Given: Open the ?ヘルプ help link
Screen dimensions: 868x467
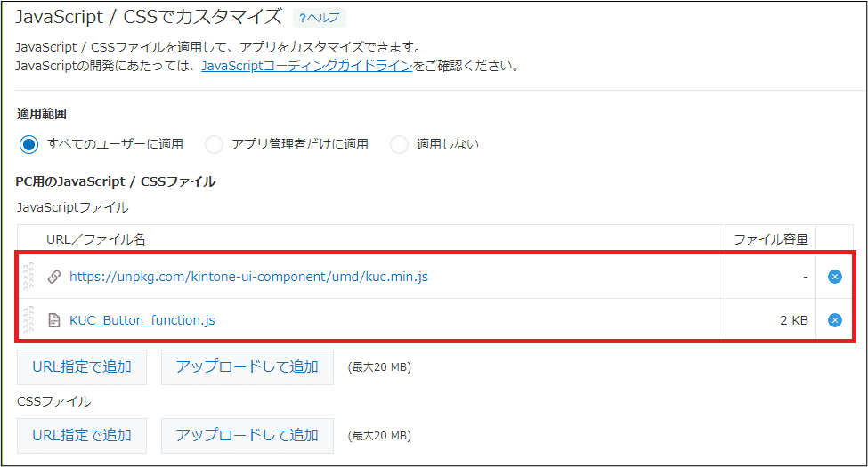Looking at the screenshot, I should 320,18.
